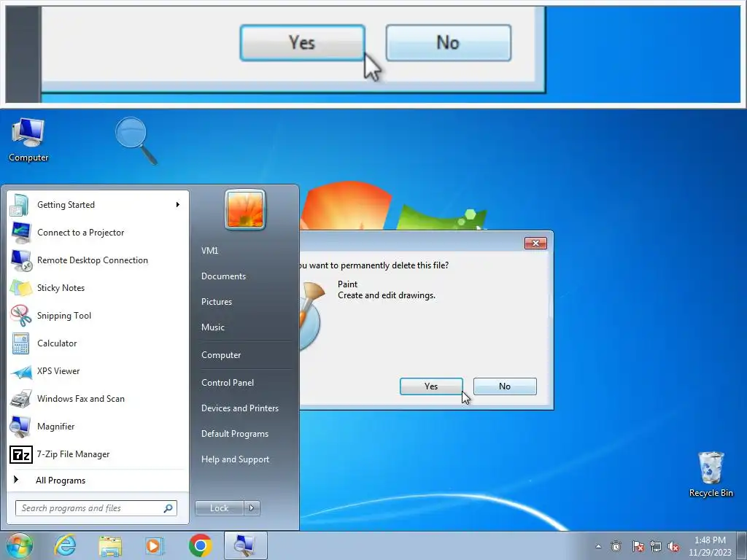Screen dimensions: 747x560
Task: Open Devices and Printers
Action: pos(239,408)
